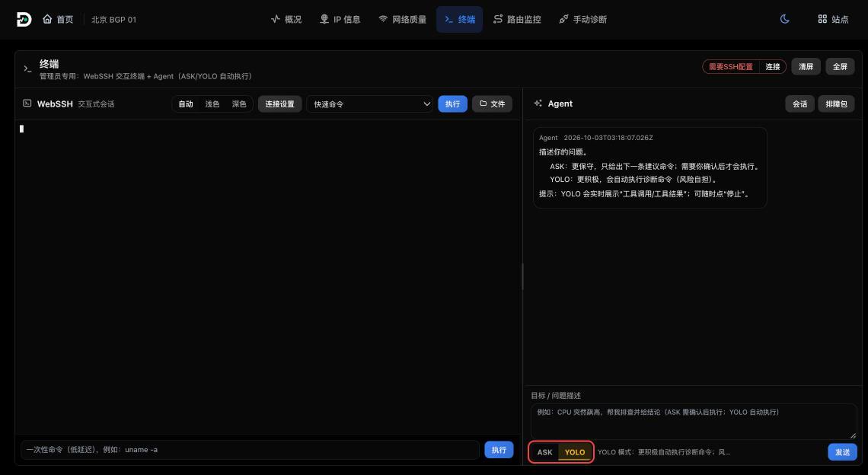Click the 北京 BGP 01 site label
The width and height of the screenshot is (868, 475).
(x=113, y=19)
